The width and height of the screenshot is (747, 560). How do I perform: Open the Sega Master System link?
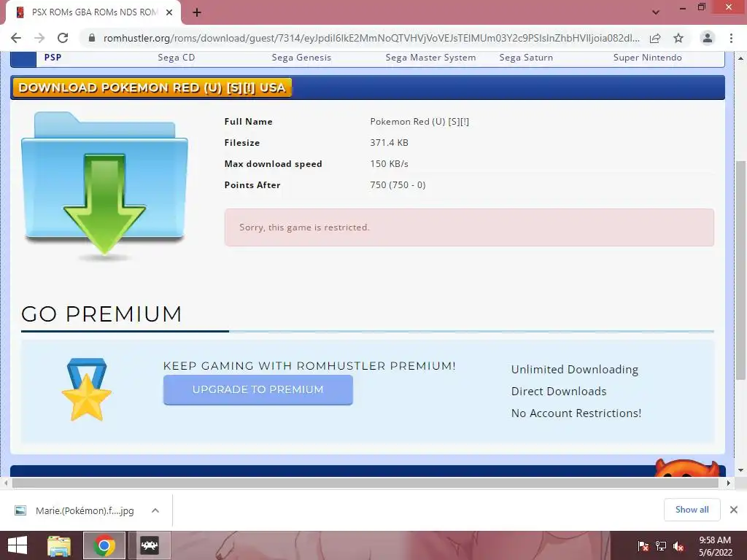(x=430, y=58)
